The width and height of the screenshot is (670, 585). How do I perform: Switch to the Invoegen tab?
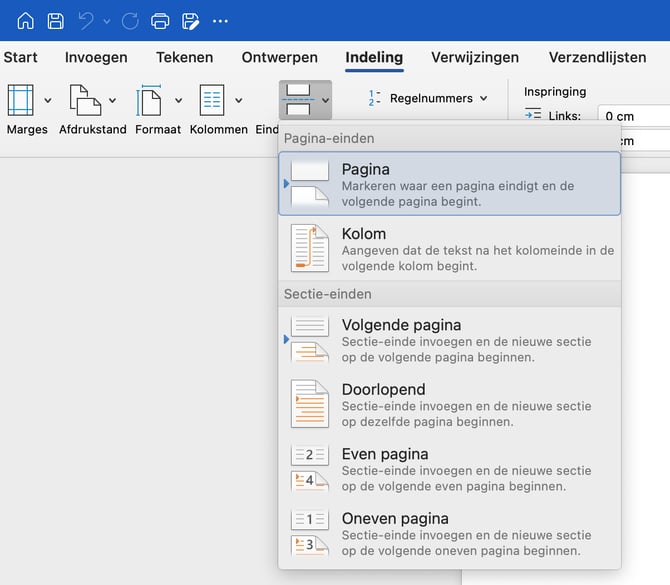(x=96, y=57)
